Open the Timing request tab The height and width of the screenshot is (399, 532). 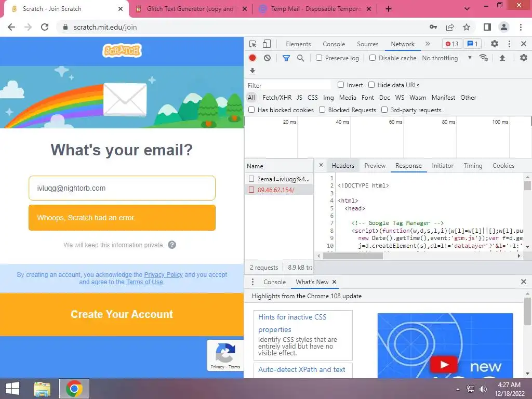[473, 166]
